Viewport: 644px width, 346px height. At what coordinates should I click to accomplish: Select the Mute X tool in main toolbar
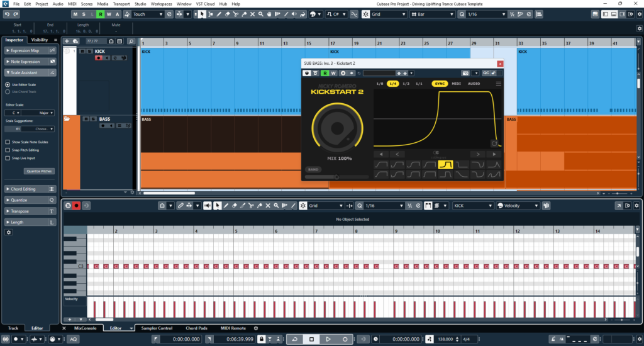click(252, 14)
